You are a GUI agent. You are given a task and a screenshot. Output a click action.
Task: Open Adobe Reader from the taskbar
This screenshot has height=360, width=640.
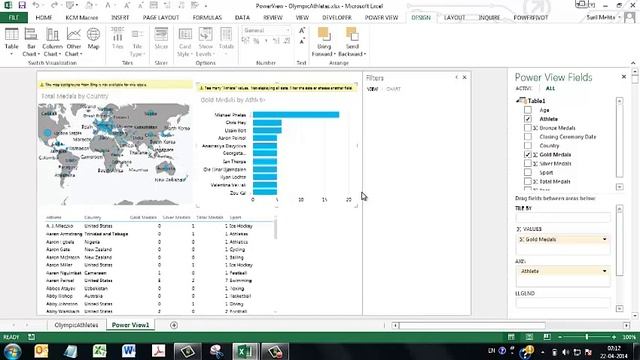[x=158, y=351]
